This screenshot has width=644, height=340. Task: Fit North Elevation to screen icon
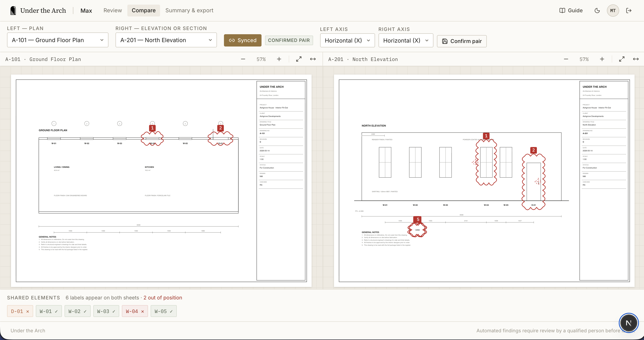622,59
